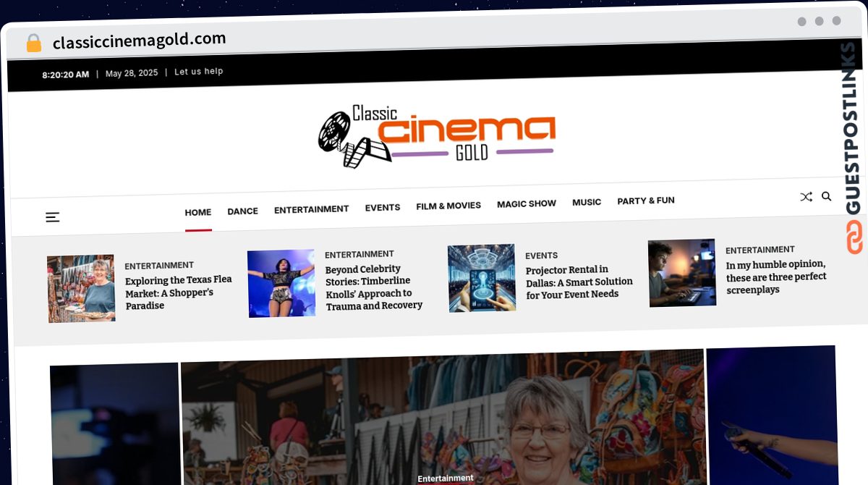Screen dimensions: 868x485
Task: Click Entertainment tag above three perfect screenplays
Action: click(760, 250)
